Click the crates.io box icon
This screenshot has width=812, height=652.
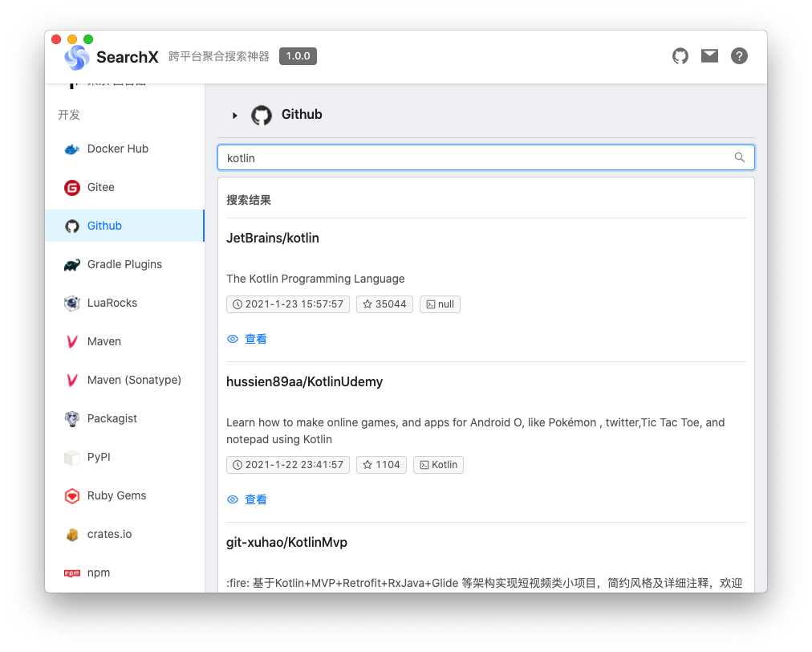pyautogui.click(x=72, y=534)
